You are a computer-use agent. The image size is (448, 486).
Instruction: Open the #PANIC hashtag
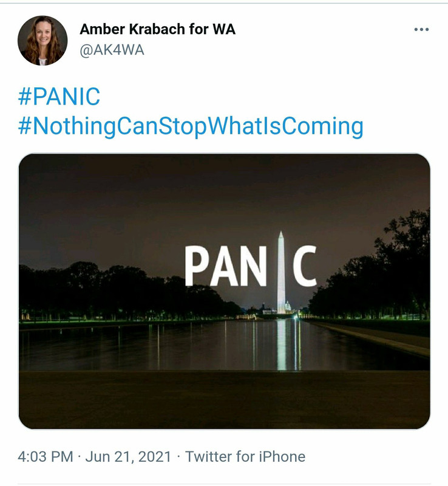[x=59, y=97]
